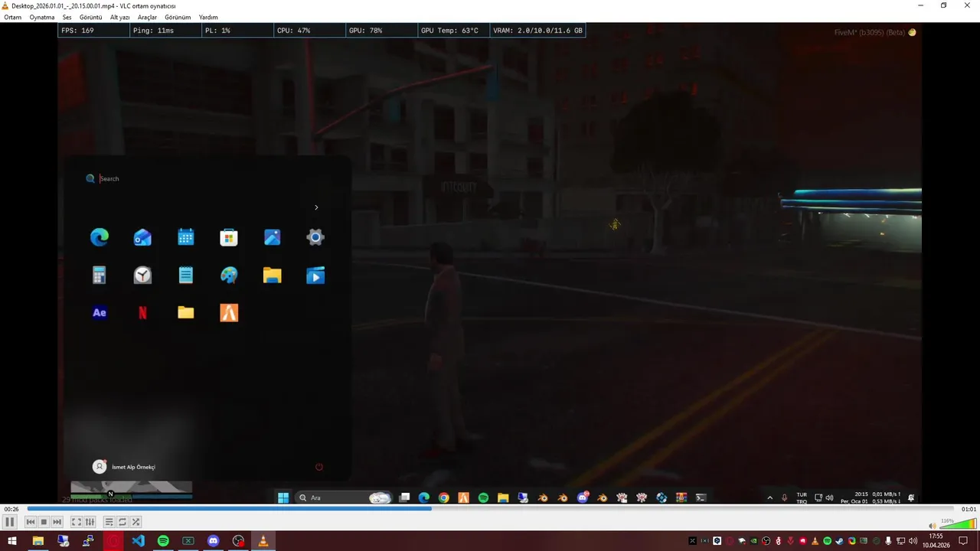Click Calculator tile in video's Start menu
980x551 pixels.
click(100, 275)
